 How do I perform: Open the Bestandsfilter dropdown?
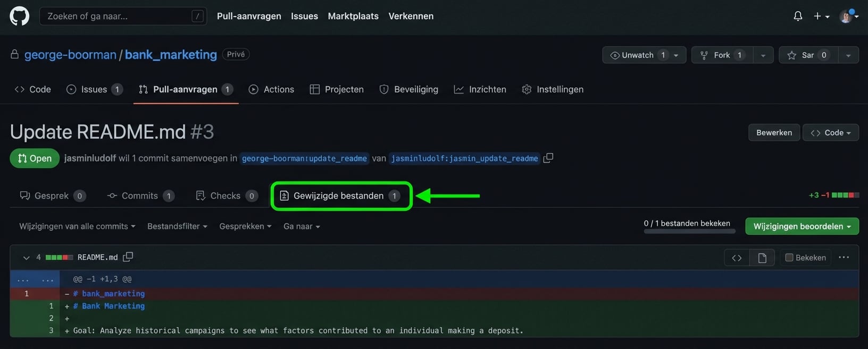pos(177,226)
